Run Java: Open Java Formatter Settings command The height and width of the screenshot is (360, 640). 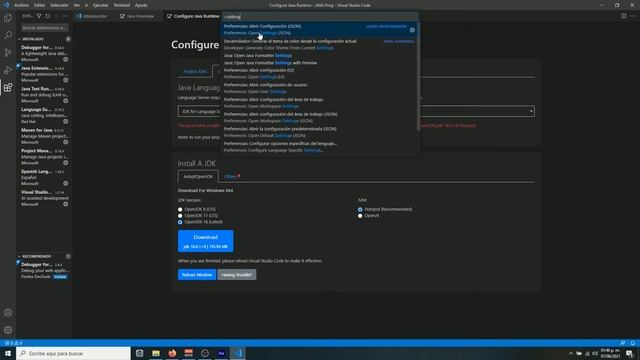[320, 56]
